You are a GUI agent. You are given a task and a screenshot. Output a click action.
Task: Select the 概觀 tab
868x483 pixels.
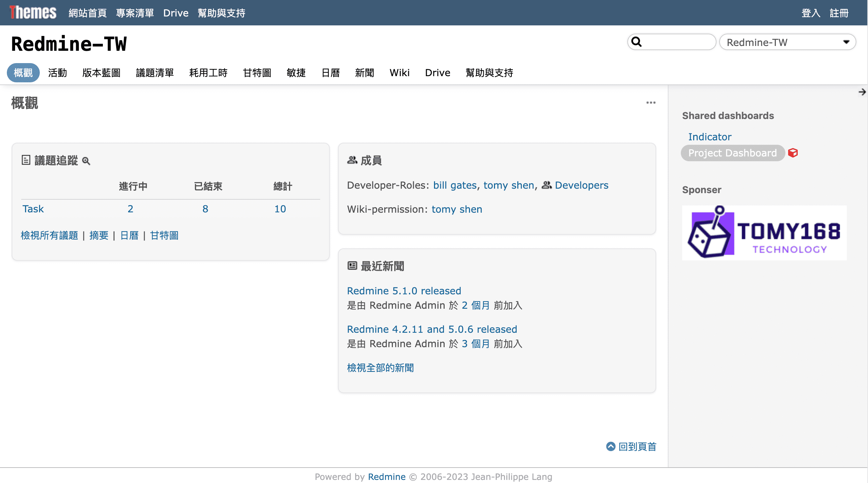pyautogui.click(x=23, y=73)
